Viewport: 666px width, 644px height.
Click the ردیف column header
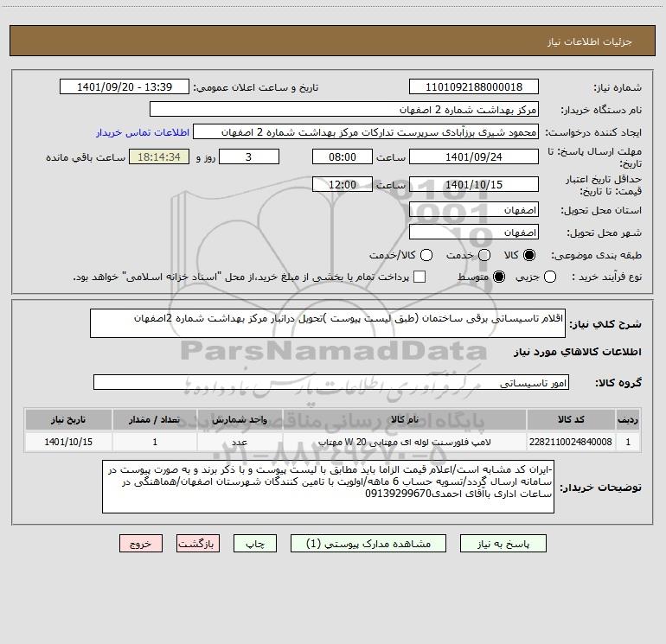(628, 419)
